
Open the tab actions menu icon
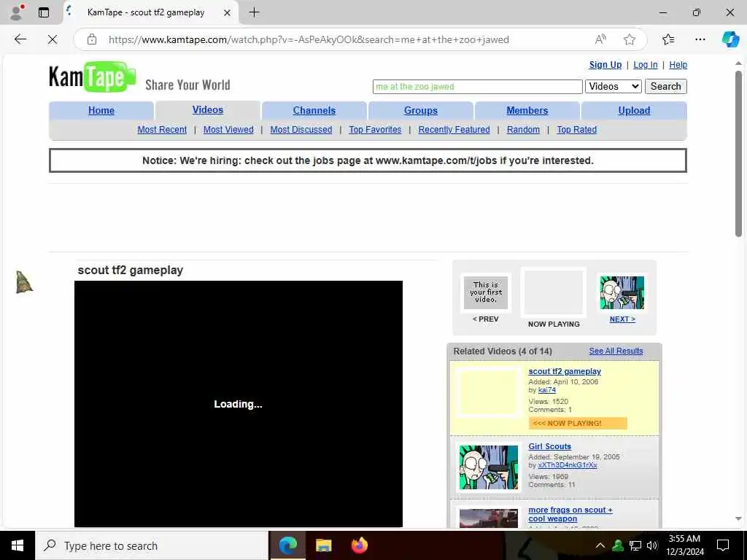coord(43,12)
